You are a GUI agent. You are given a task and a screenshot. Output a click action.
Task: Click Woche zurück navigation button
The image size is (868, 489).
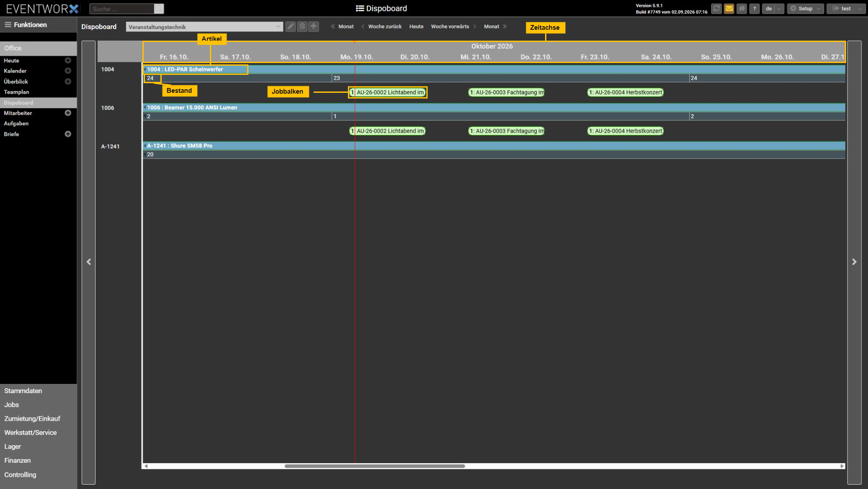pos(381,27)
